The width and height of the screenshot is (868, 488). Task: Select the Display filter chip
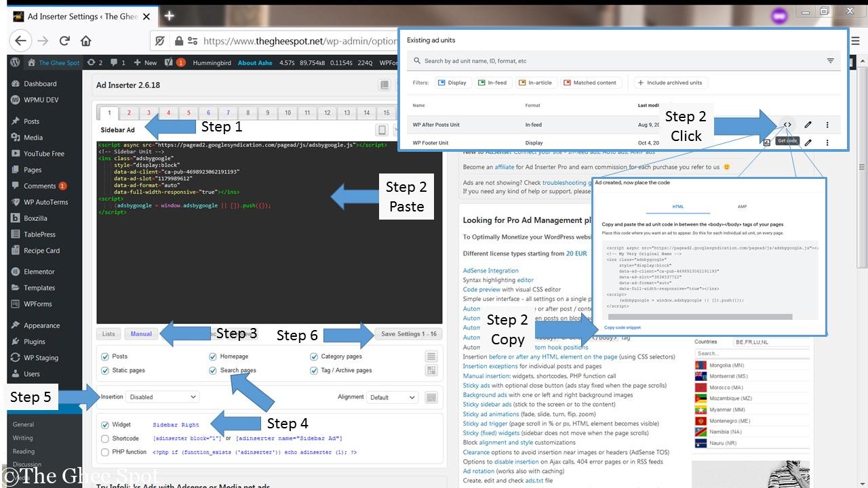pyautogui.click(x=452, y=83)
